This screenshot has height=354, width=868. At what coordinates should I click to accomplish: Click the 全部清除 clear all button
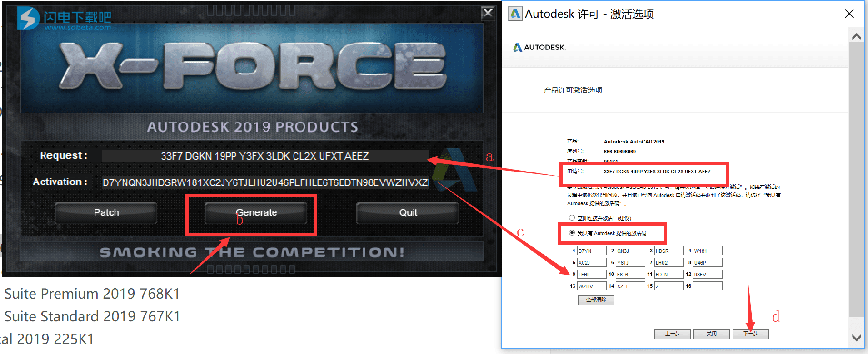pyautogui.click(x=596, y=300)
